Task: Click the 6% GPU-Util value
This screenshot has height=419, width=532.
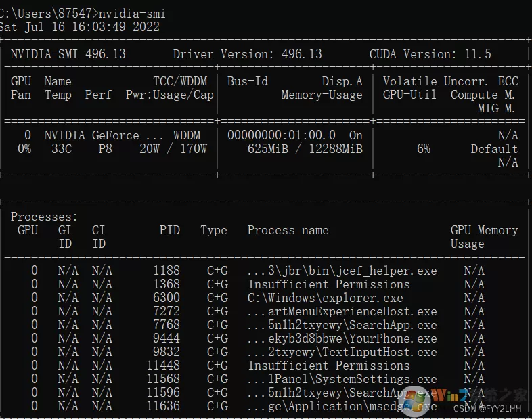Action: 424,149
